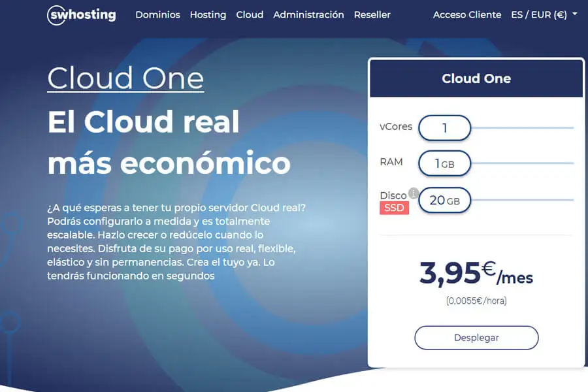This screenshot has width=588, height=392.
Task: Click the vCores slider track
Action: click(x=523, y=128)
